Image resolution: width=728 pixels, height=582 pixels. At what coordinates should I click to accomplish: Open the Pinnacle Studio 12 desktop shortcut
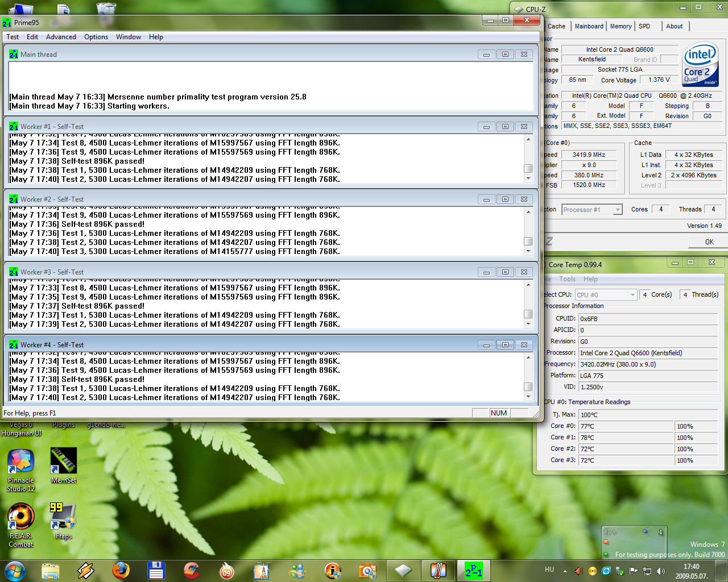(21, 470)
